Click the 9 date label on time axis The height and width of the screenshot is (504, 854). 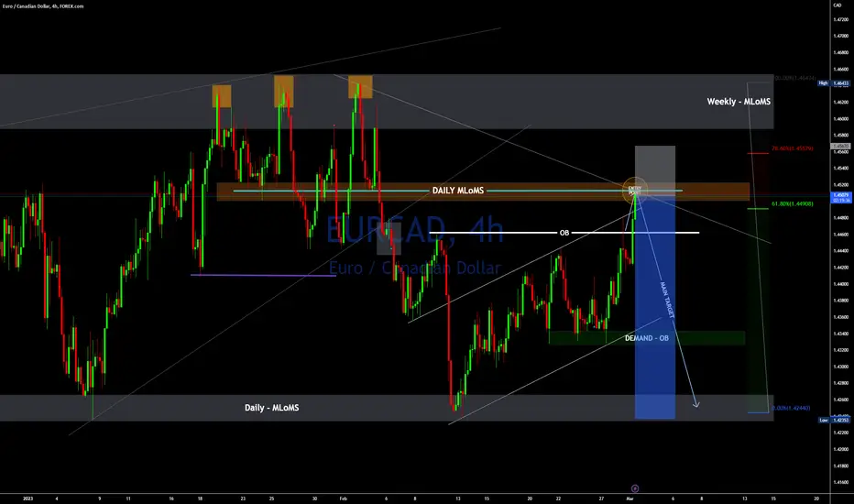[x=100, y=499]
